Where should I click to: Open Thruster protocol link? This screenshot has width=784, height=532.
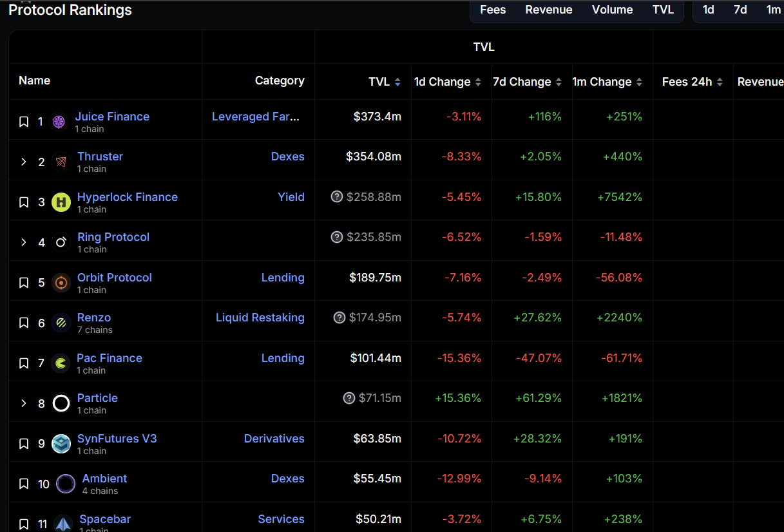[100, 157]
